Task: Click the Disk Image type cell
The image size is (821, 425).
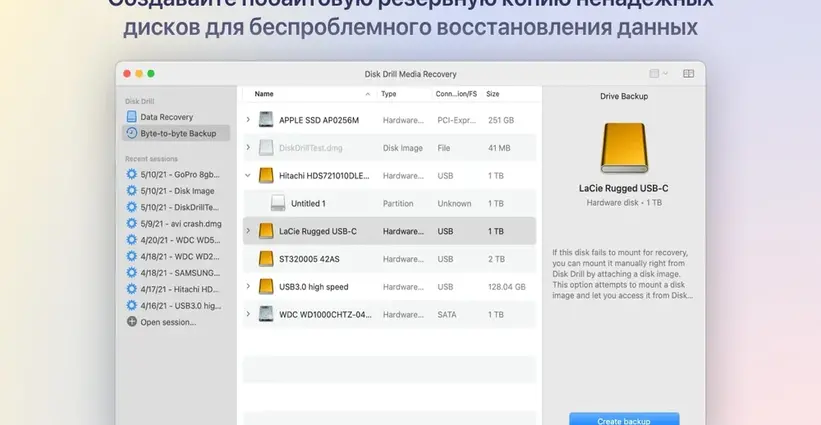Action: point(403,148)
